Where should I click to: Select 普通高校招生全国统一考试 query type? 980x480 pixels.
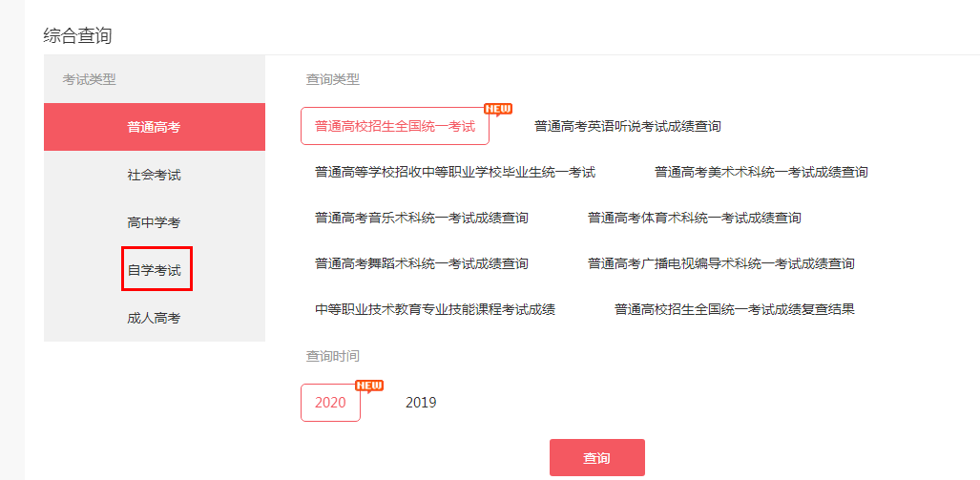click(394, 126)
